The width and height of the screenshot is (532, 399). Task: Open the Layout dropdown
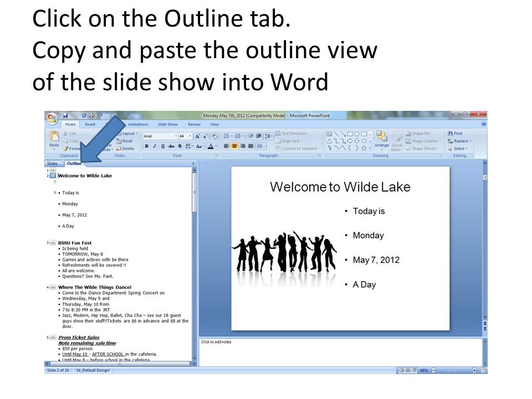point(127,134)
